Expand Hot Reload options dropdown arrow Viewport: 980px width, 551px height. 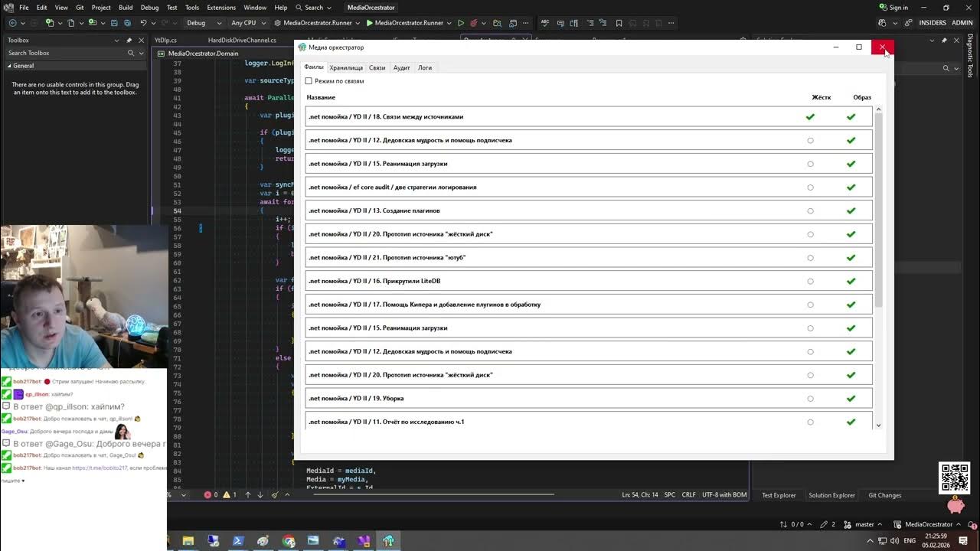(483, 23)
